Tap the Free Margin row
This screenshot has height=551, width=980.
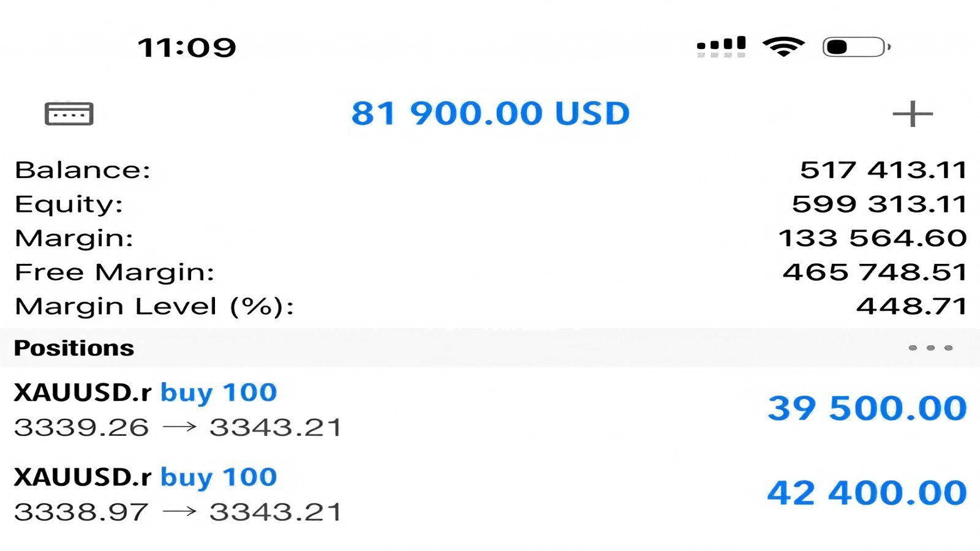tap(490, 272)
